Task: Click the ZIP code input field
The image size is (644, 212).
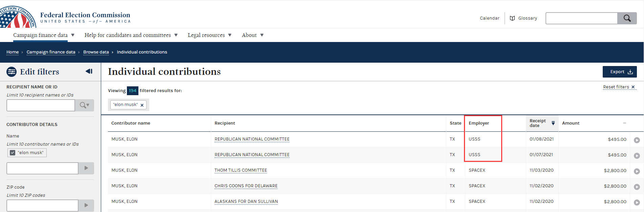Action: 42,205
